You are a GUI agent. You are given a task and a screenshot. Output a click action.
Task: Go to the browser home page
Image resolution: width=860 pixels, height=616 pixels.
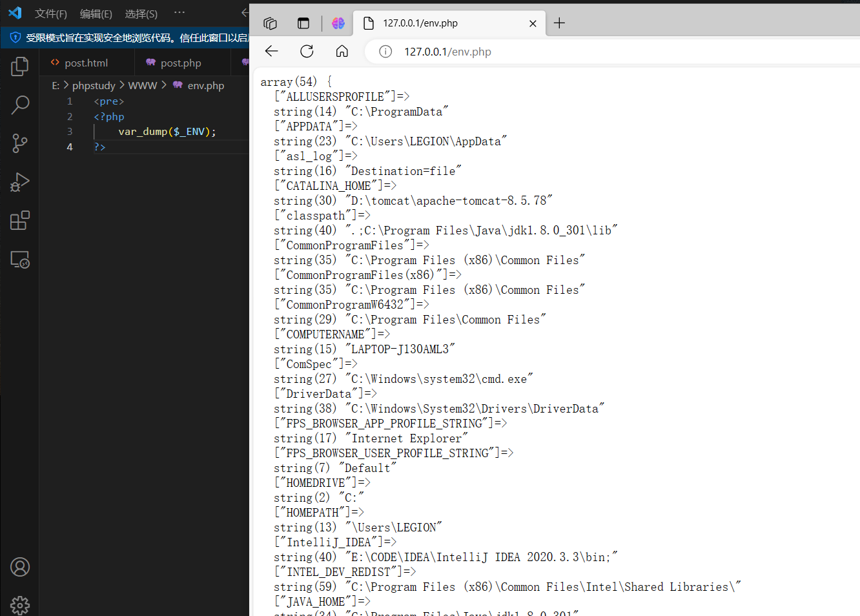tap(342, 51)
